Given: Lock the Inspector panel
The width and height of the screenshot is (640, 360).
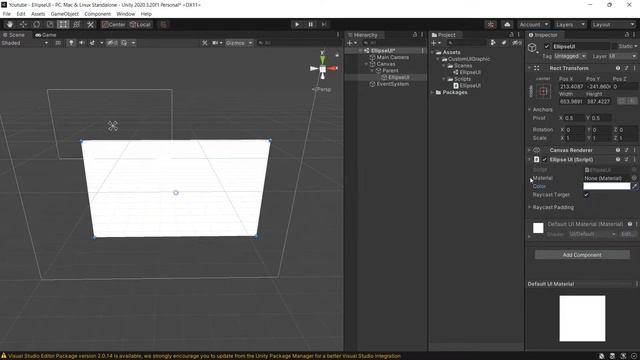Looking at the screenshot, I should [627, 35].
